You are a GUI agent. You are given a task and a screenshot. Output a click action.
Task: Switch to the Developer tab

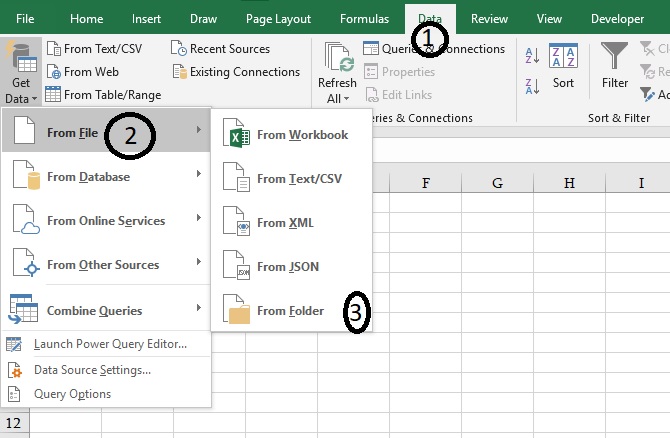click(617, 19)
